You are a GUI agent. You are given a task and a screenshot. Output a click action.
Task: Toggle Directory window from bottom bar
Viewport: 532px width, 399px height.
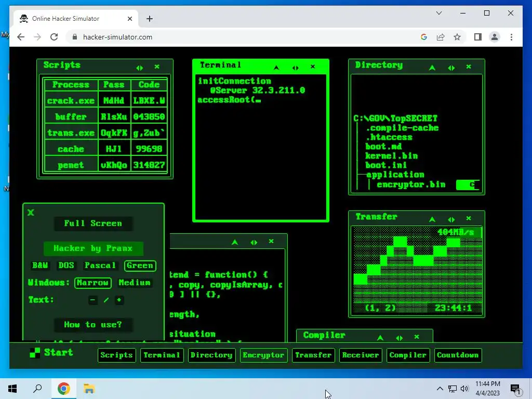pyautogui.click(x=212, y=355)
